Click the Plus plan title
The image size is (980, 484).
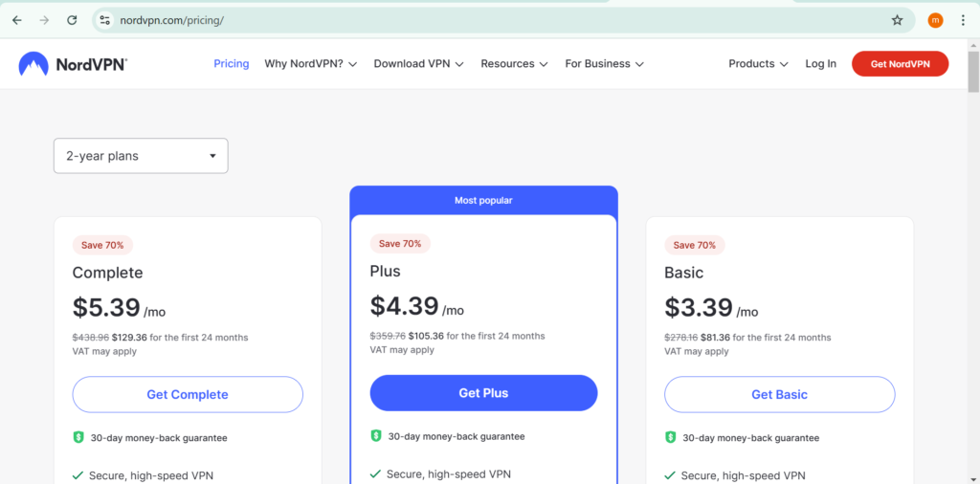tap(385, 272)
